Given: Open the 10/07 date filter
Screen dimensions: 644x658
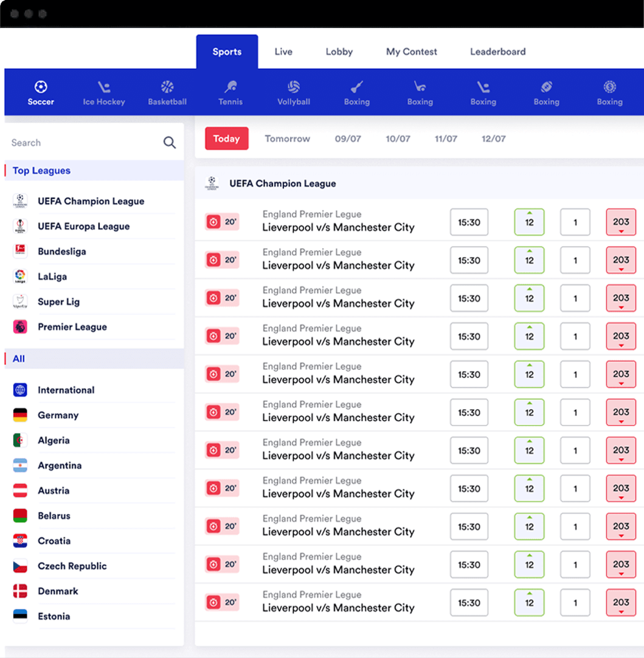Looking at the screenshot, I should pyautogui.click(x=398, y=139).
